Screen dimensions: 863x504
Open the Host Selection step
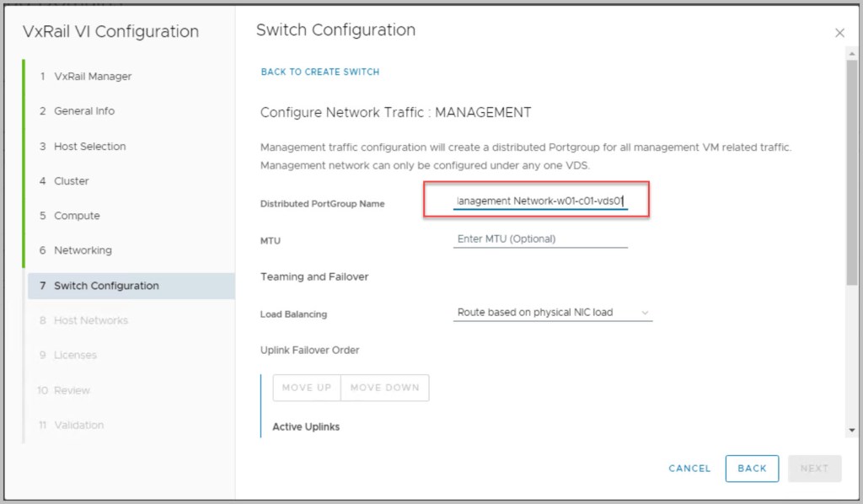(89, 147)
